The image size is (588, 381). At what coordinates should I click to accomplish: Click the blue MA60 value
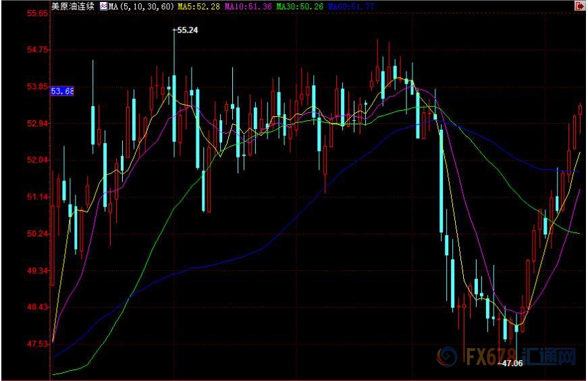tap(351, 6)
